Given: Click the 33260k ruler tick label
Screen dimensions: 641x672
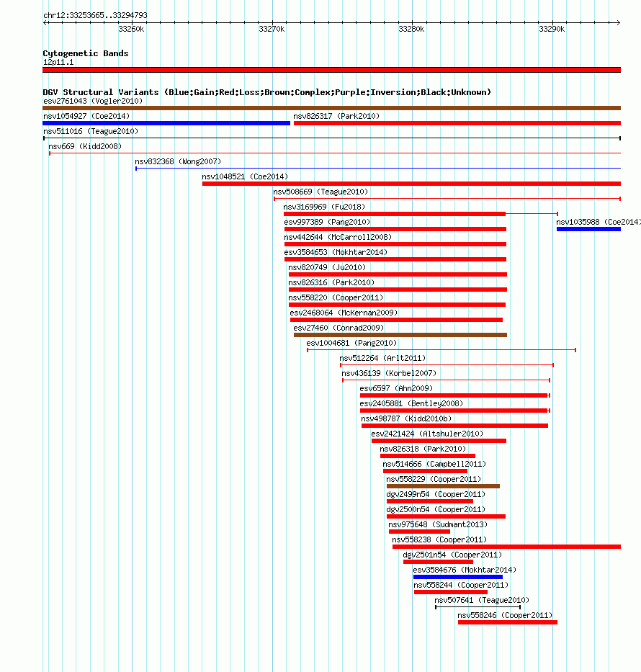Looking at the screenshot, I should 132,29.
